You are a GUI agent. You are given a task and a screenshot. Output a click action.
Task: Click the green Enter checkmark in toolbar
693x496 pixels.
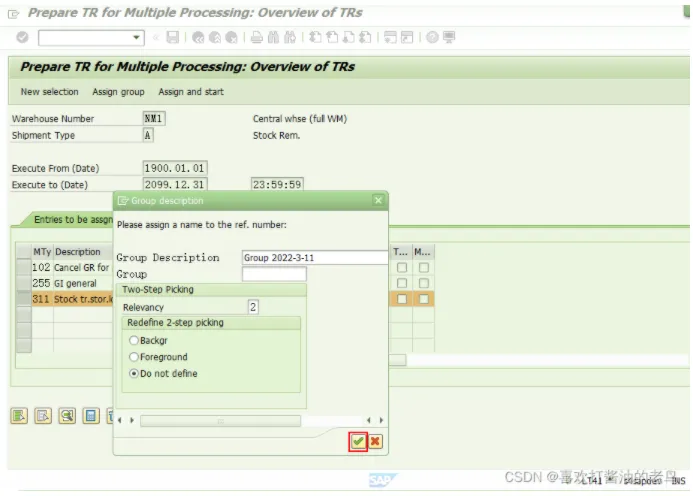pyautogui.click(x=22, y=38)
